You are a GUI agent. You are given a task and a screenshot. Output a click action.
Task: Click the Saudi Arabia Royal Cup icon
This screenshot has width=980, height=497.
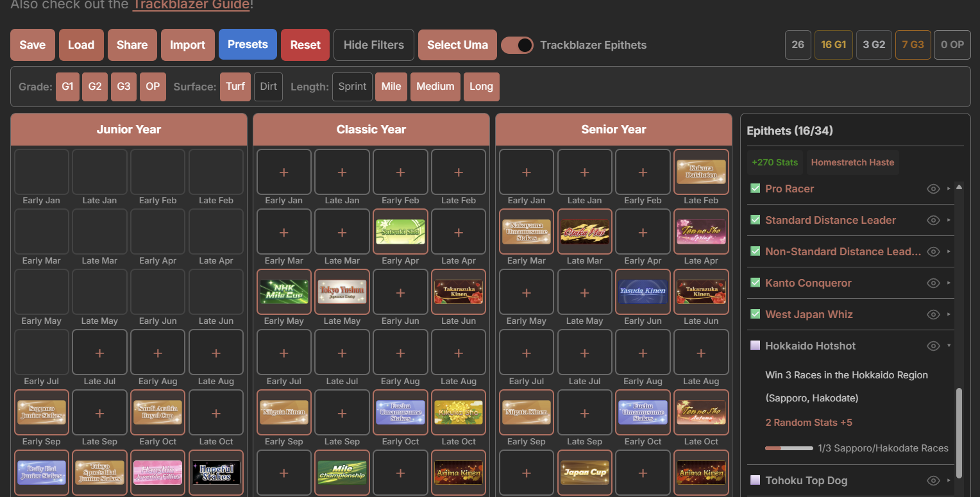[158, 412]
